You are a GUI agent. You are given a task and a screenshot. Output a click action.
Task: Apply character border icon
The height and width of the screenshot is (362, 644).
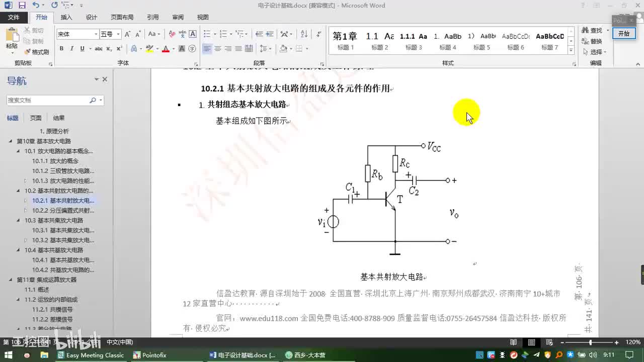coord(192,34)
